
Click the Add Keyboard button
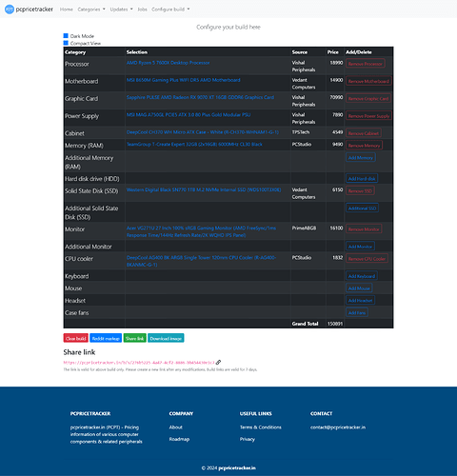pyautogui.click(x=362, y=276)
